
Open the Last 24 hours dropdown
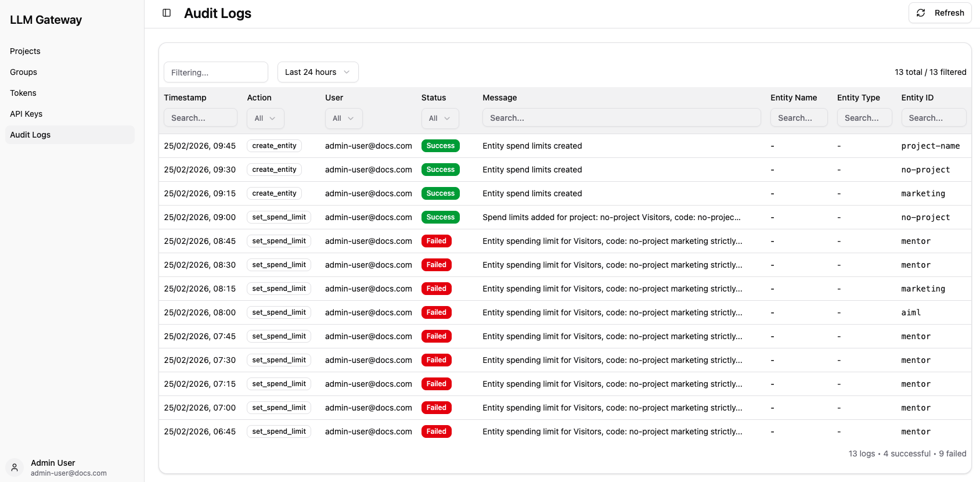pyautogui.click(x=318, y=72)
